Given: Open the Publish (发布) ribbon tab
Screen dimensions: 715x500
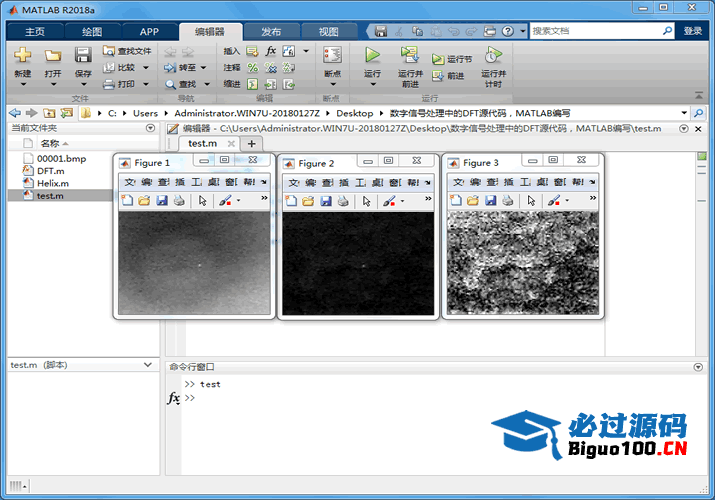Looking at the screenshot, I should click(x=271, y=31).
